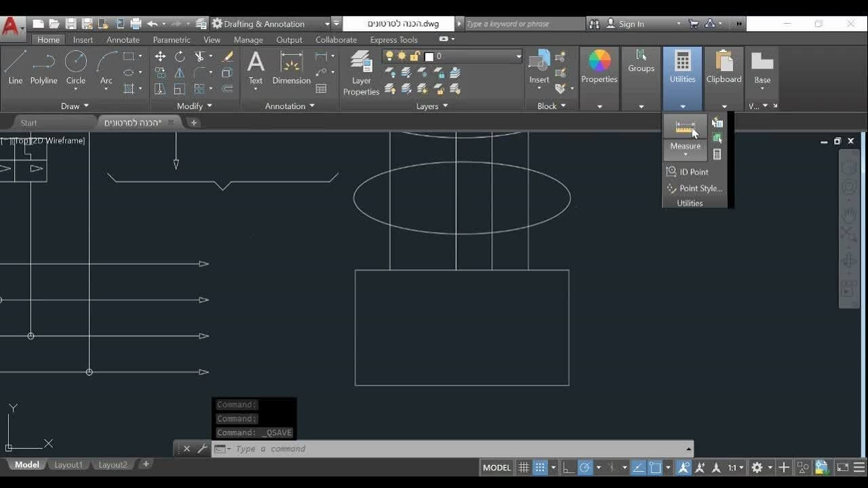This screenshot has height=488, width=868.
Task: Select the Polyline tool
Action: [x=43, y=68]
